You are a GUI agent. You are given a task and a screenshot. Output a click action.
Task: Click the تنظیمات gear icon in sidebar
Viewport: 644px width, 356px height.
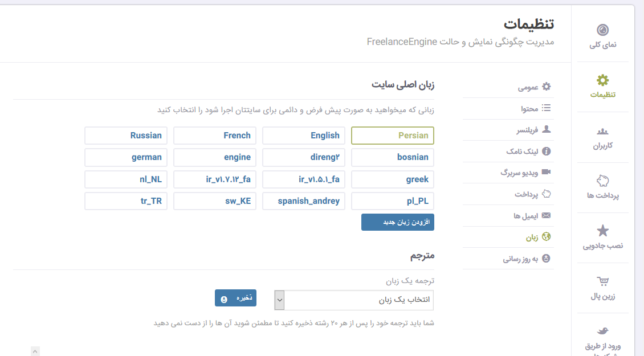coord(602,80)
